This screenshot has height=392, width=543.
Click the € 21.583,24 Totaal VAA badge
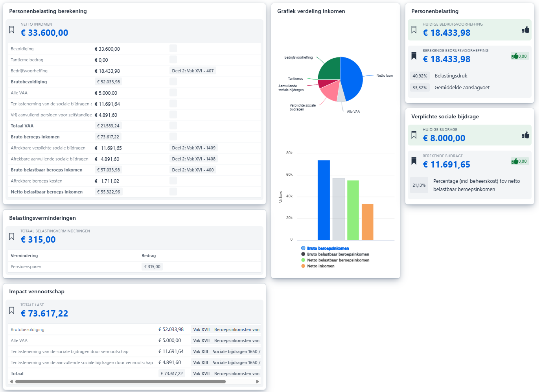coord(108,126)
